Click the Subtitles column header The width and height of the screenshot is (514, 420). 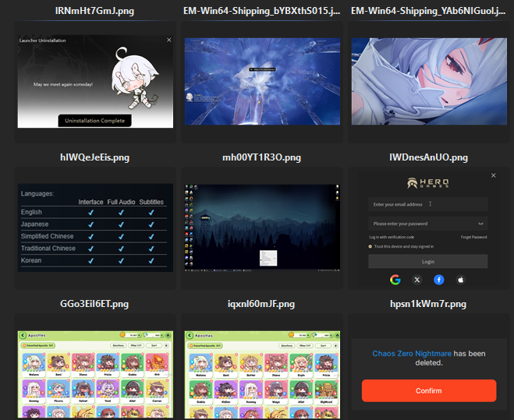(151, 202)
